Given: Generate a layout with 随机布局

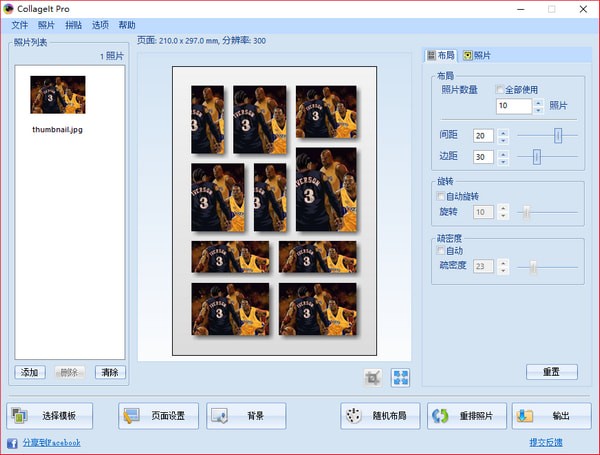Looking at the screenshot, I should [380, 416].
